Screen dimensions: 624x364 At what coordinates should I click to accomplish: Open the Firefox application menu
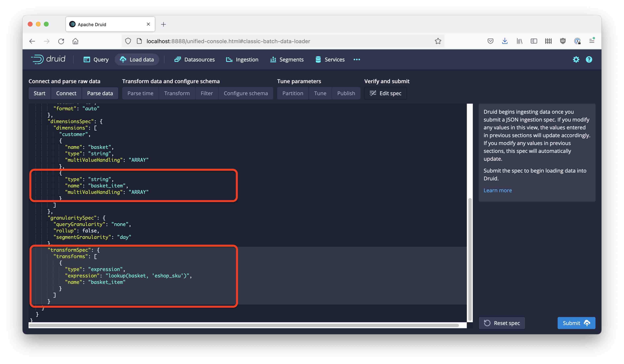592,41
